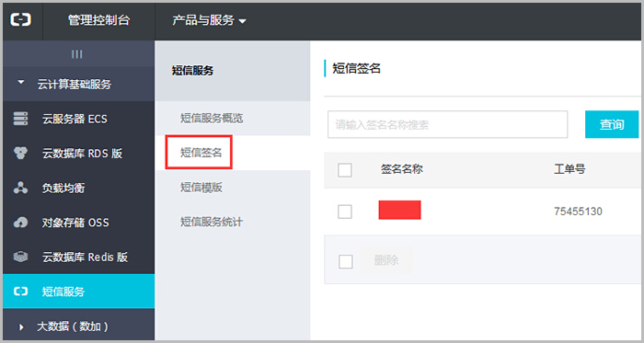Check the box for signature row 75455130
Viewport: 644px width, 343px height.
point(345,212)
